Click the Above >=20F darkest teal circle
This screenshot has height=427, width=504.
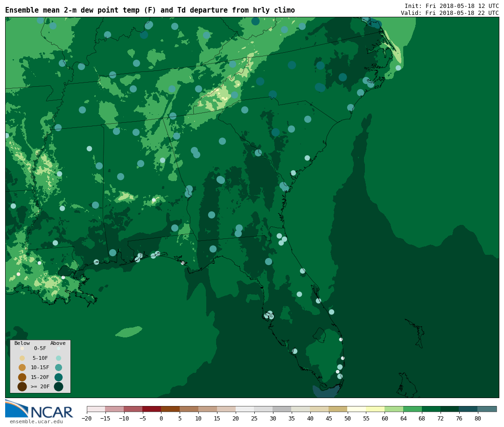(x=58, y=386)
